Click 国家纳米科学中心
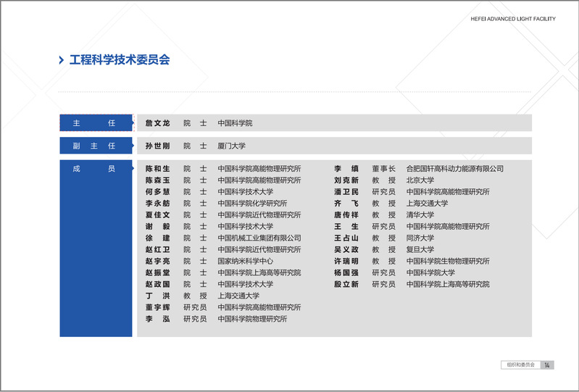 [245, 262]
